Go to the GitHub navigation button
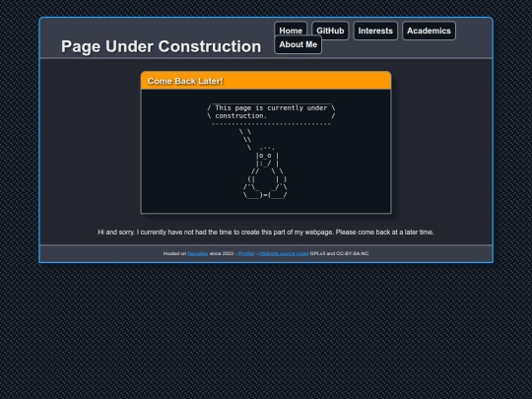This screenshot has height=399, width=532. click(330, 31)
